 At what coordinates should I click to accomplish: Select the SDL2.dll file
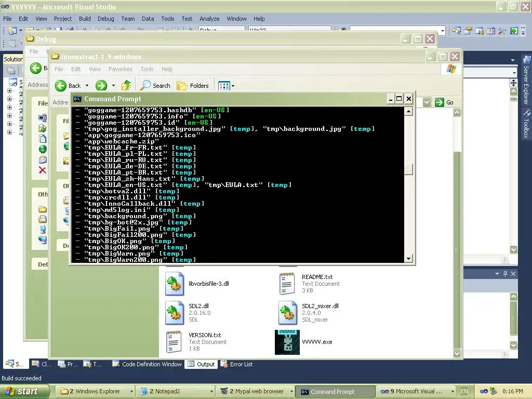tap(188, 312)
